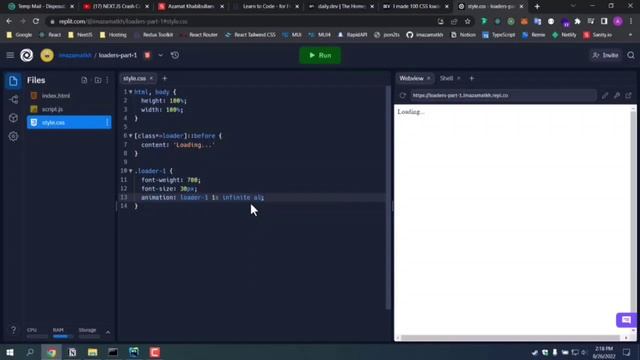Image resolution: width=640 pixels, height=360 pixels.
Task: Collapse the html, body CSS rule
Action: tap(131, 92)
